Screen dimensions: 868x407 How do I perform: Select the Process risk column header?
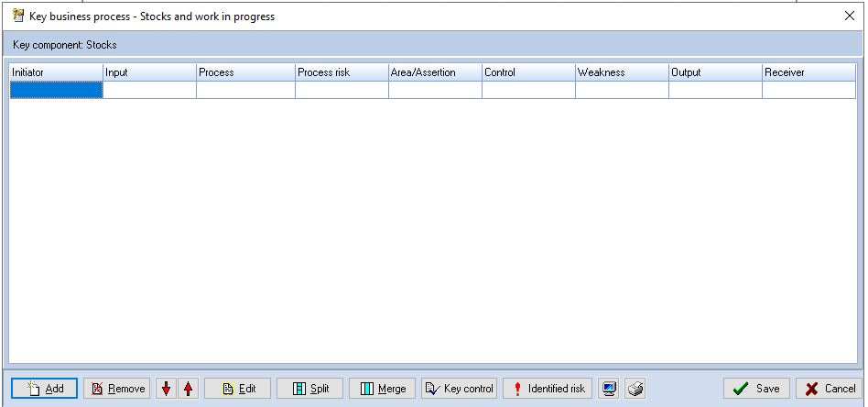tap(342, 72)
